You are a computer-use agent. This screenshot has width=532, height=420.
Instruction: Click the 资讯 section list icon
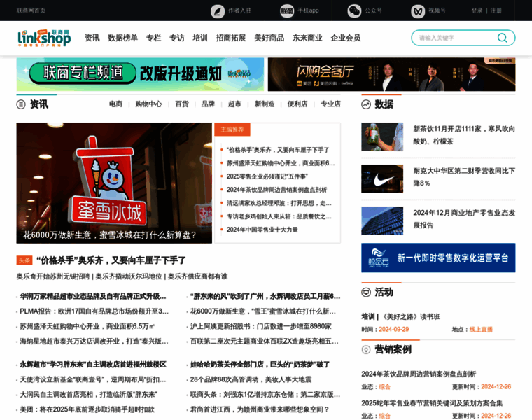[21, 104]
